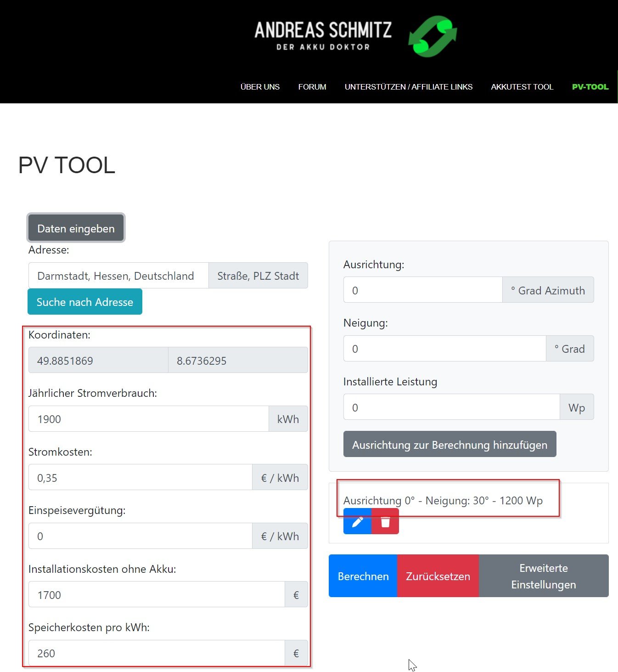Click the Suche nach Adresse button
This screenshot has width=618, height=672.
85,302
